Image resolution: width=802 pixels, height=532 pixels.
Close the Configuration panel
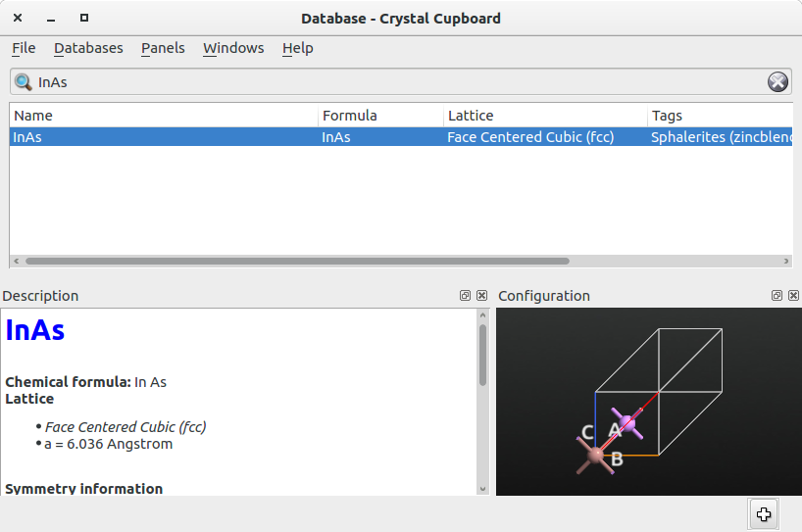click(x=793, y=295)
